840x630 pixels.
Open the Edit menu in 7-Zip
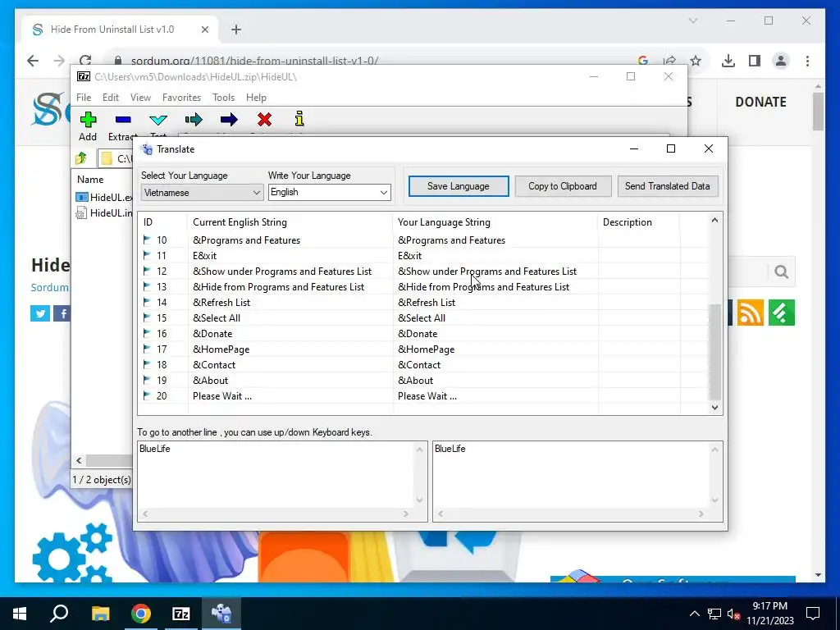click(x=111, y=98)
